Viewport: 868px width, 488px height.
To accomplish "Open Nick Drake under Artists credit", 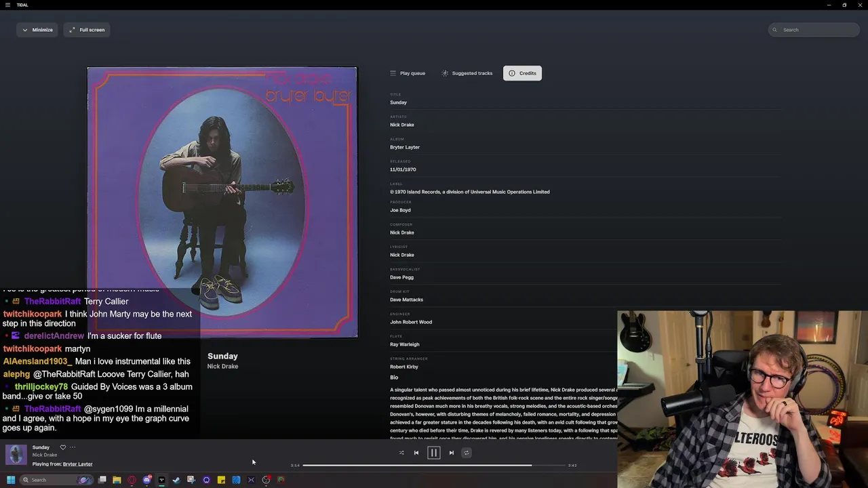I will pos(402,125).
